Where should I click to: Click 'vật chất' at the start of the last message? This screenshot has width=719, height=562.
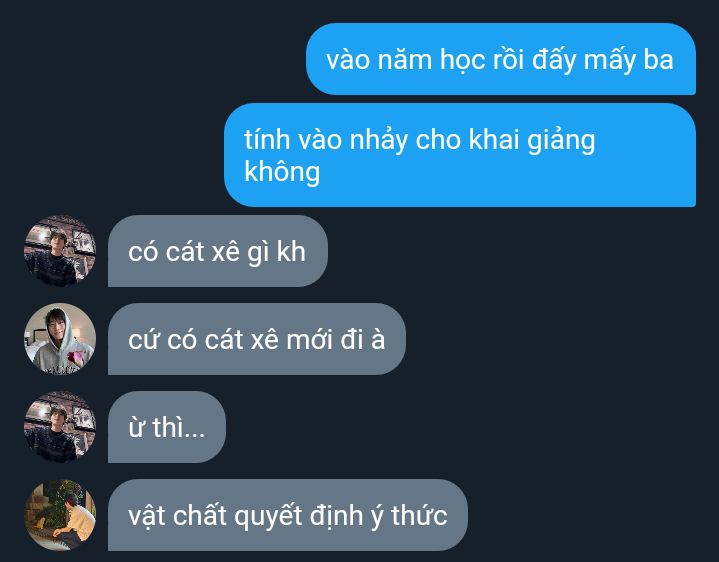(x=178, y=516)
